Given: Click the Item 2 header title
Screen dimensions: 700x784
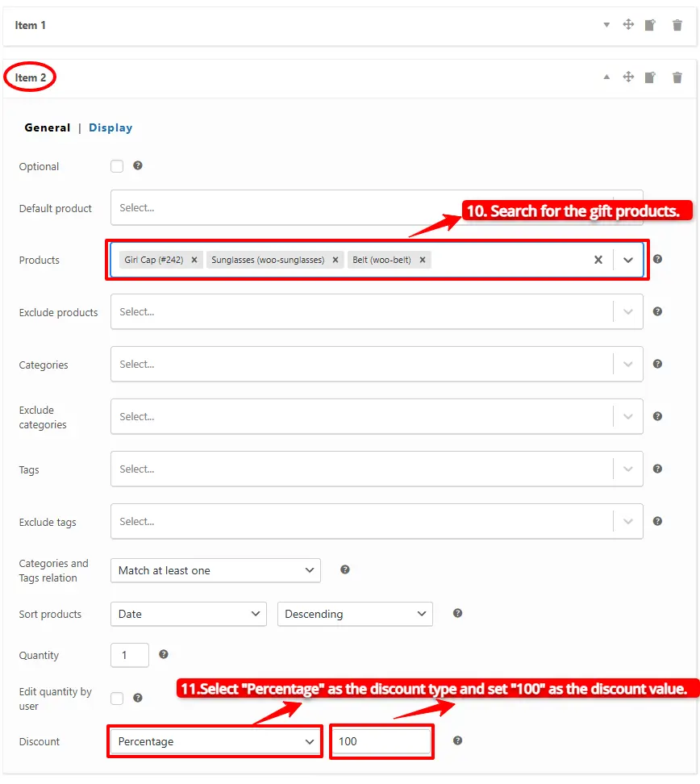Looking at the screenshot, I should pyautogui.click(x=30, y=77).
